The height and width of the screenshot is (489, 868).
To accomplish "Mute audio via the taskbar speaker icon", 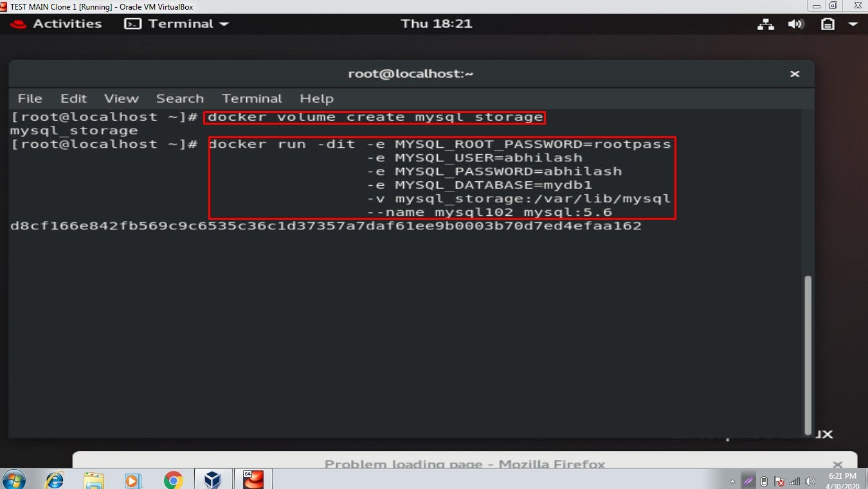I will (809, 481).
